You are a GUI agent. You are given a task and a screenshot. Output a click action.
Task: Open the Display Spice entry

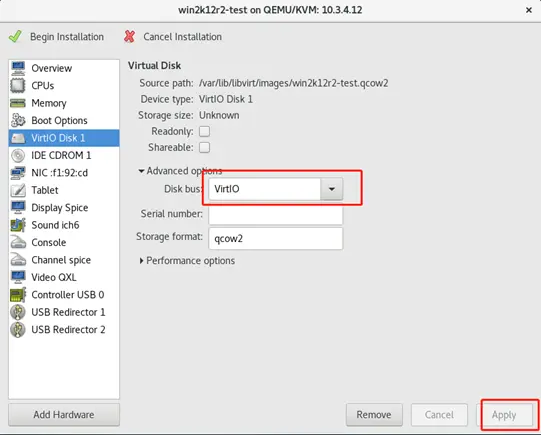tap(64, 207)
